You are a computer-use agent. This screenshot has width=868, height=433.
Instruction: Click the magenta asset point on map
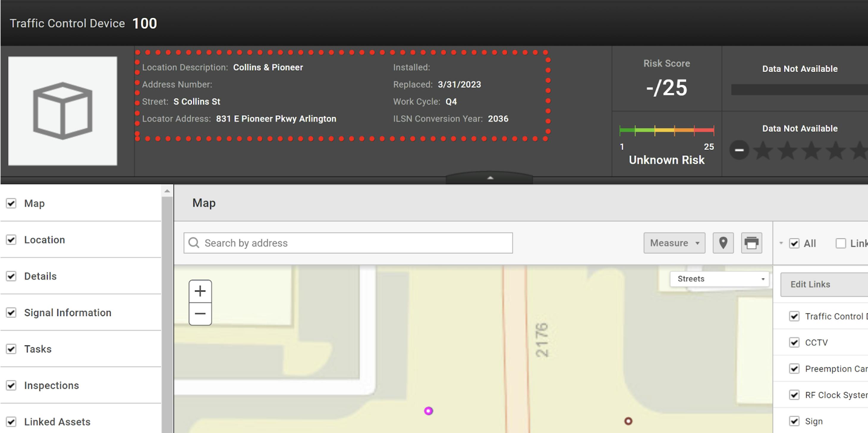[x=428, y=411]
